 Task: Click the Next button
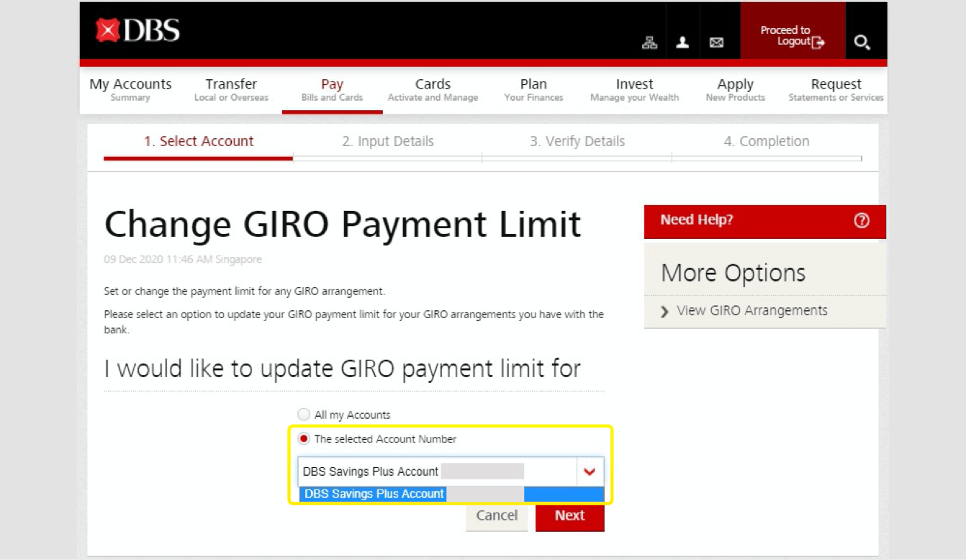(569, 516)
